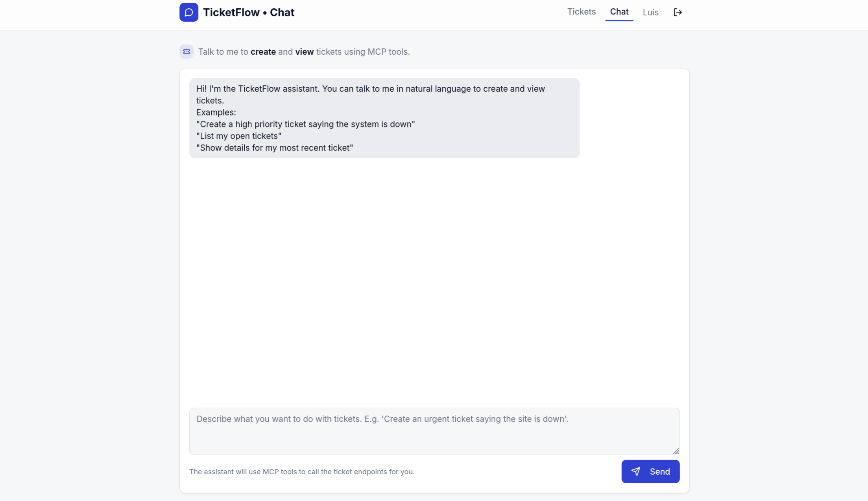
Task: Click the "List my open tickets" example text
Action: click(239, 136)
